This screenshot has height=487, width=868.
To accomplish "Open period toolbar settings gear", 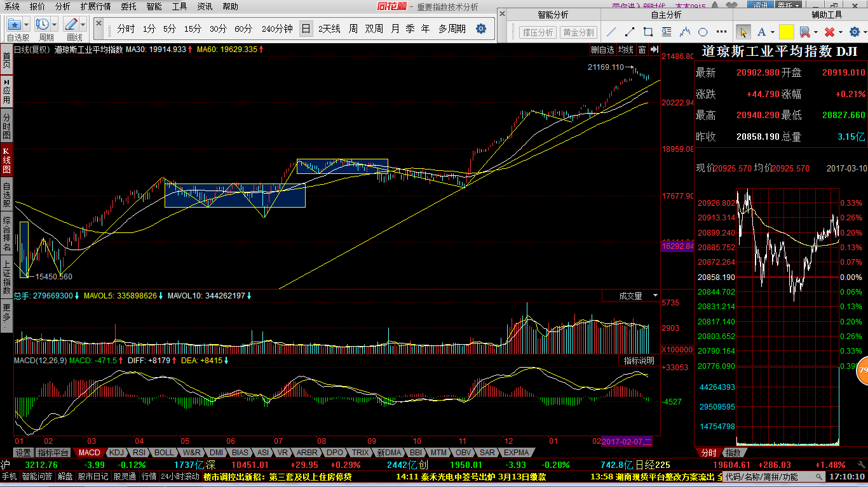I will coord(481,29).
